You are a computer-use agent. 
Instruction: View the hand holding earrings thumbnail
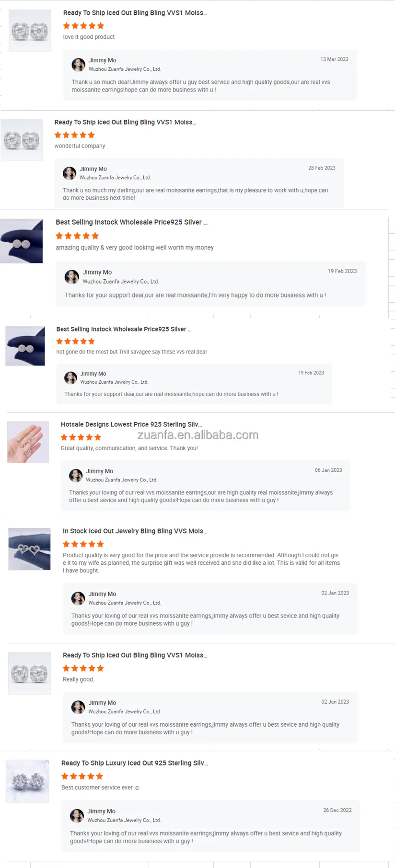pyautogui.click(x=28, y=442)
